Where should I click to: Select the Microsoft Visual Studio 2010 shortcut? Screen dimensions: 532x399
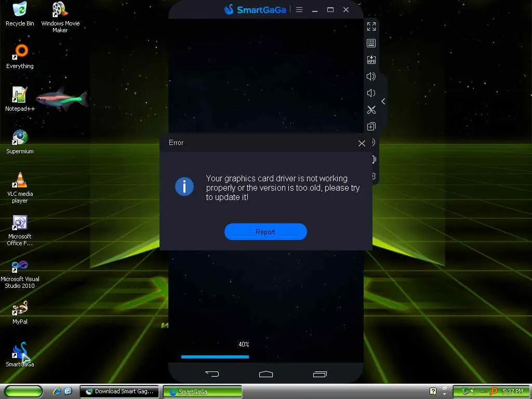point(20,273)
